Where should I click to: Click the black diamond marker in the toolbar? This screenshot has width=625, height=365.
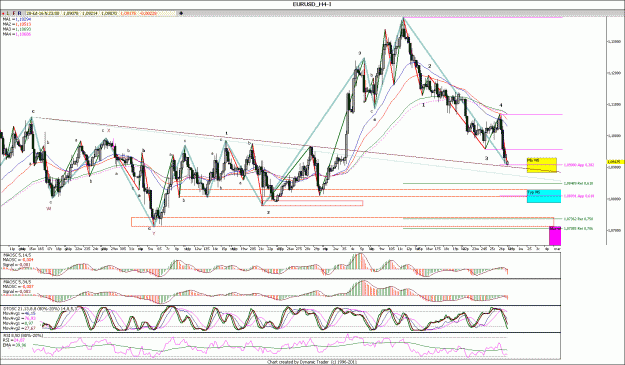[x=181, y=13]
